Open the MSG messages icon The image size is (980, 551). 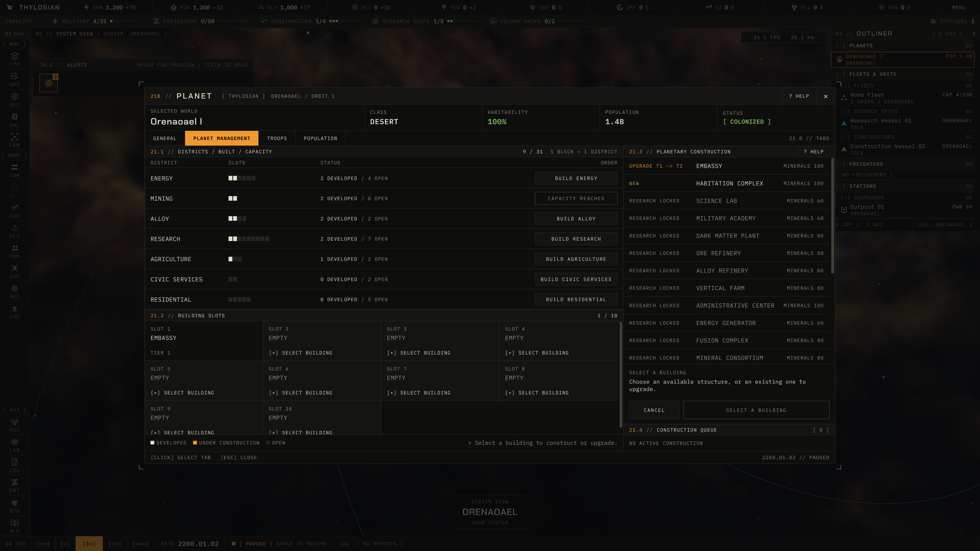pyautogui.click(x=15, y=425)
